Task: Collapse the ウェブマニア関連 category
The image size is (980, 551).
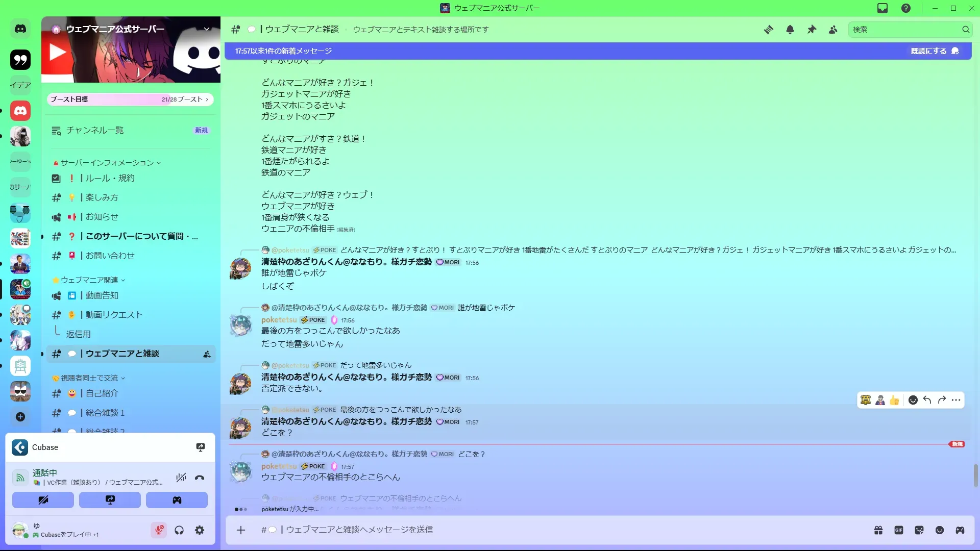Action: [90, 280]
